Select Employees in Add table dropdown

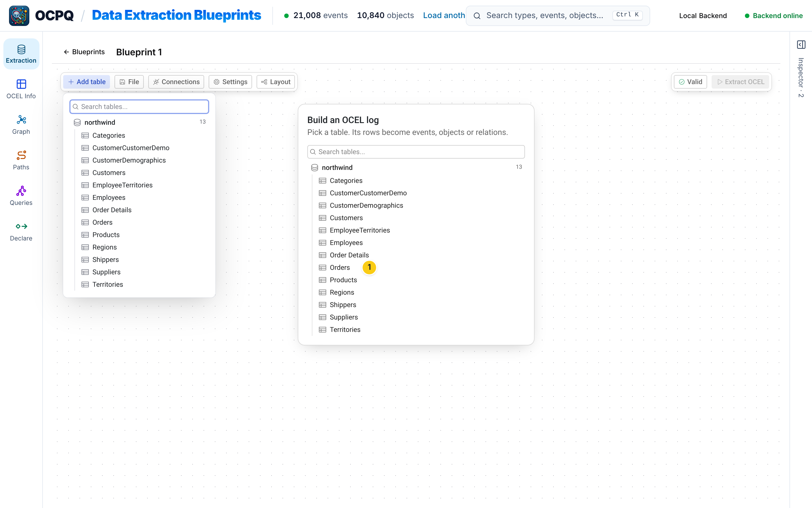point(143,198)
